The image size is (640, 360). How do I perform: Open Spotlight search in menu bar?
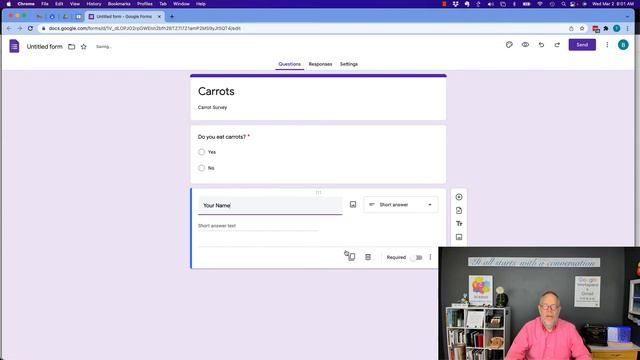(x=563, y=4)
